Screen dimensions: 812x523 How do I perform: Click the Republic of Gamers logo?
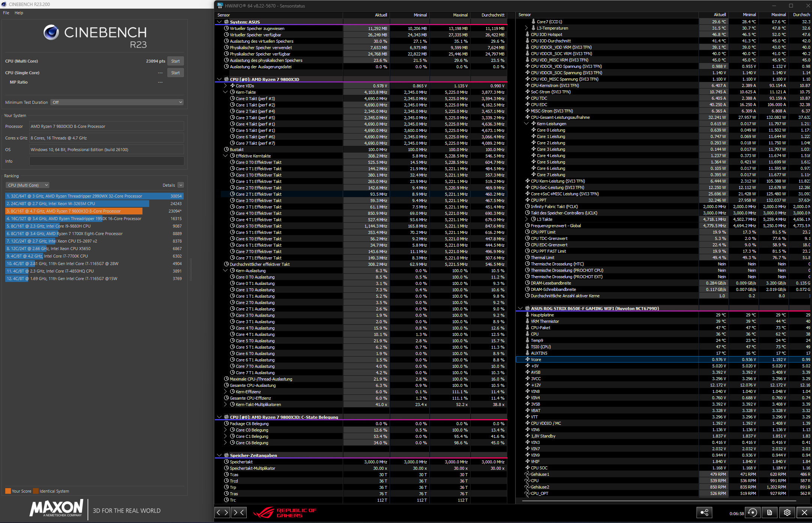point(285,513)
